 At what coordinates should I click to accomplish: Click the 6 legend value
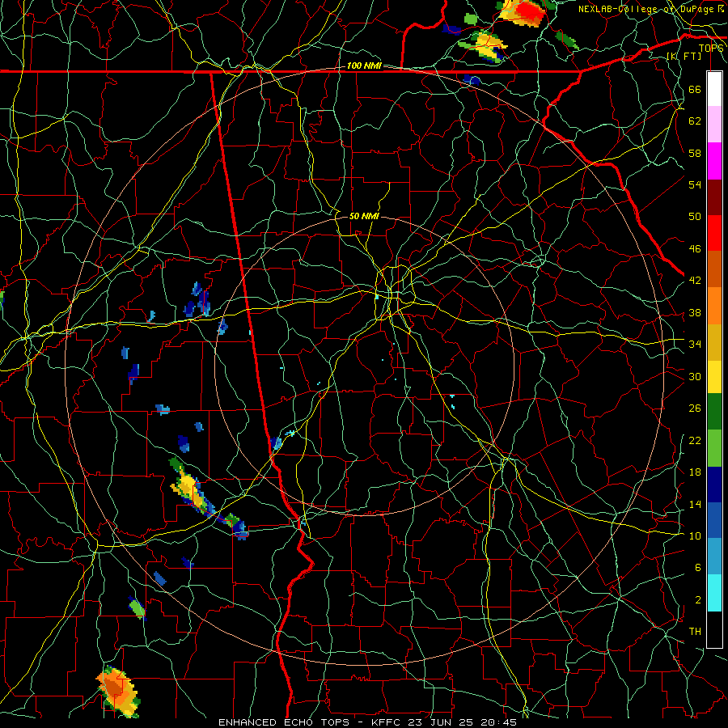pos(698,568)
